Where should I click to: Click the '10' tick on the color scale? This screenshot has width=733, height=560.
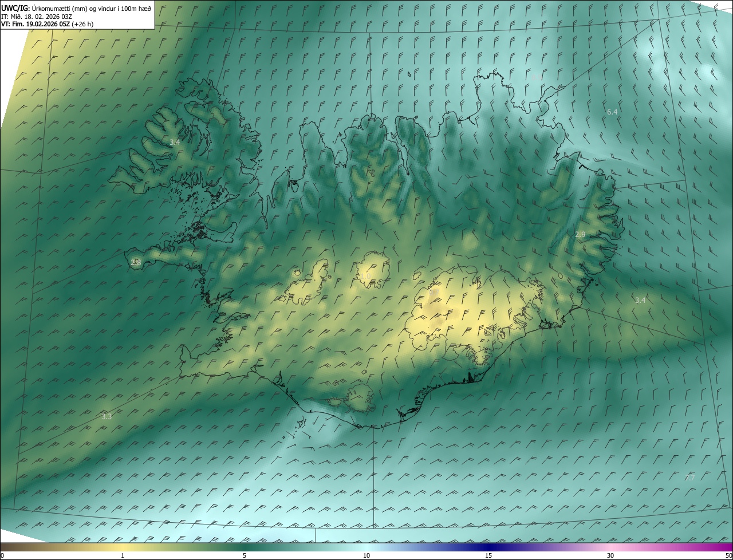click(366, 555)
